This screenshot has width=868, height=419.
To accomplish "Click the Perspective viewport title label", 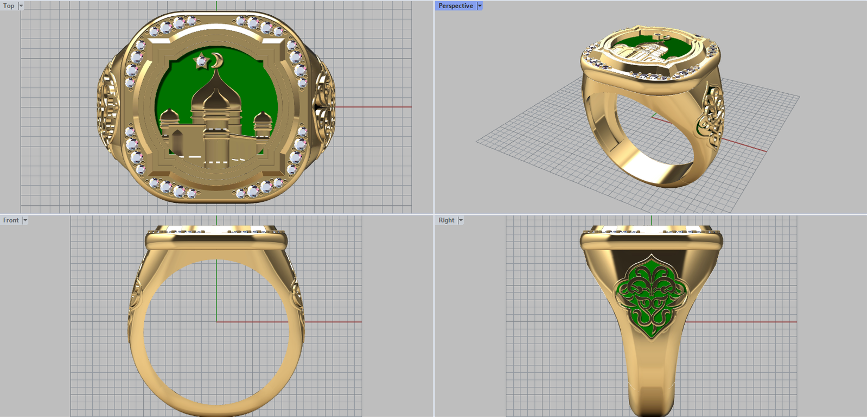I will (x=455, y=6).
